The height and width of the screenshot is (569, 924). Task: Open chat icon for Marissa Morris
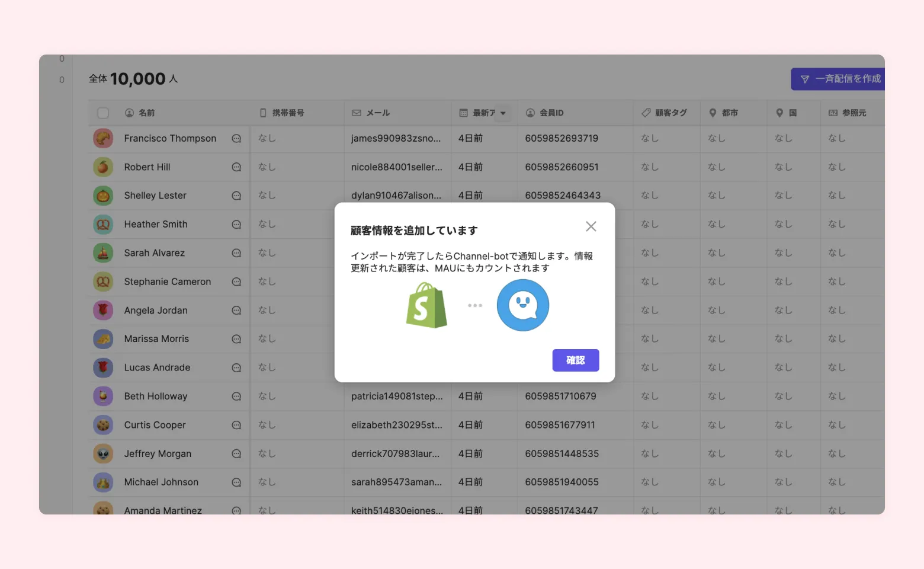(236, 339)
